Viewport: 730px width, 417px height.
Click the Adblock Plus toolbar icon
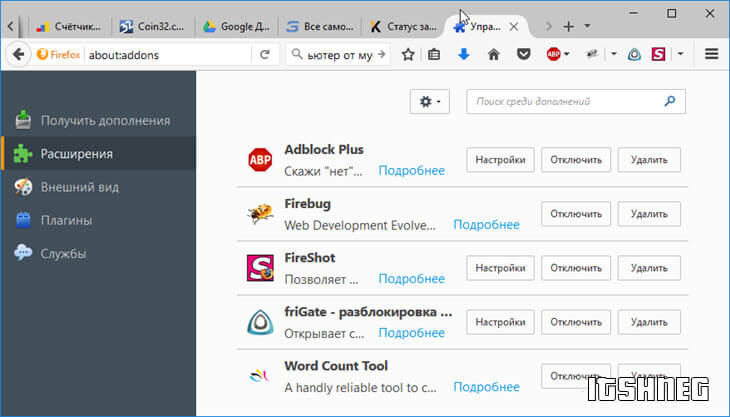553,55
